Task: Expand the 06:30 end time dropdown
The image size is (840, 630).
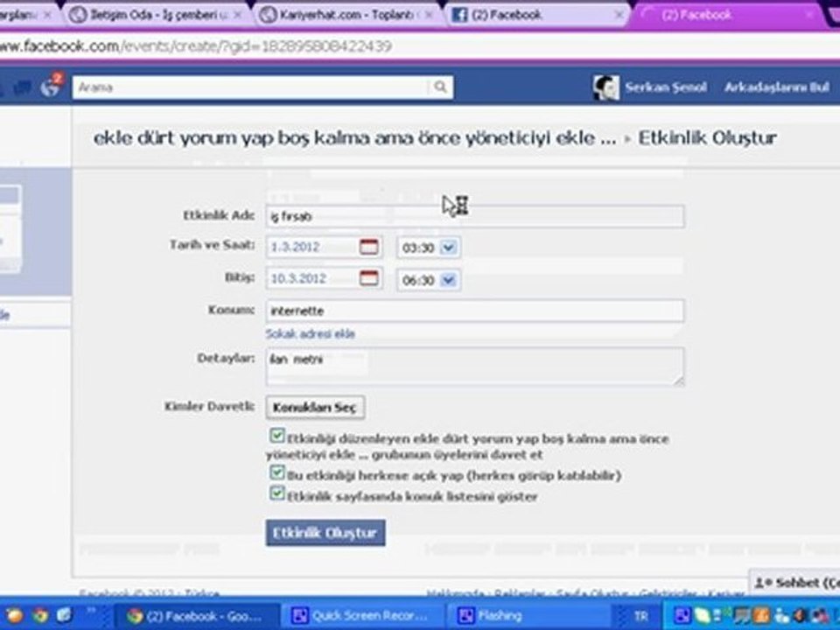Action: coord(449,280)
